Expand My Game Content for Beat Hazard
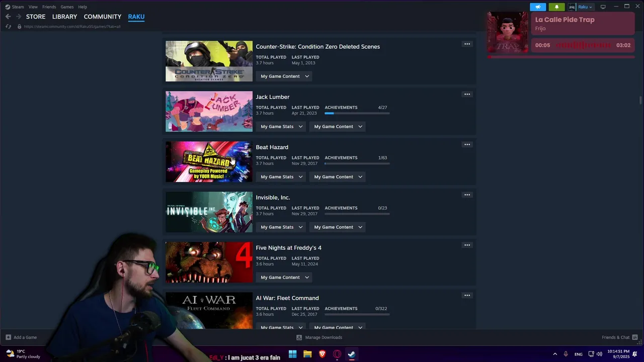 tap(338, 177)
